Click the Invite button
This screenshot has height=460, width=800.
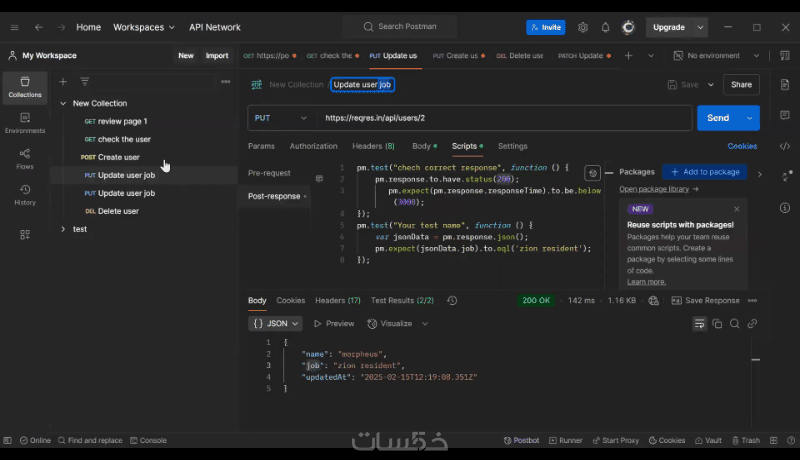pyautogui.click(x=545, y=27)
